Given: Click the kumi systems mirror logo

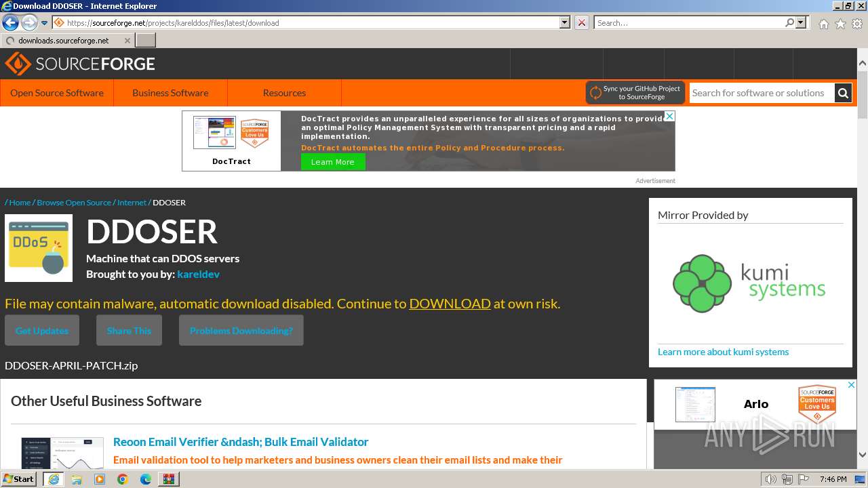Looking at the screenshot, I should coord(749,283).
